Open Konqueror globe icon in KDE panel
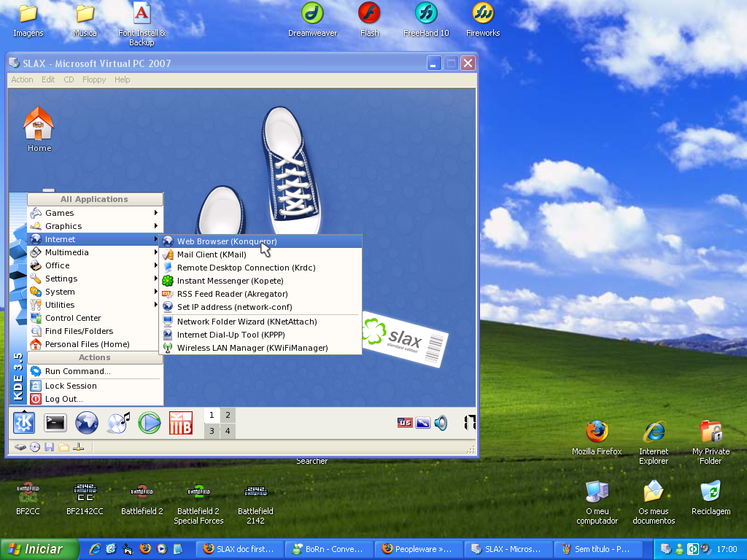747x560 pixels. (87, 422)
